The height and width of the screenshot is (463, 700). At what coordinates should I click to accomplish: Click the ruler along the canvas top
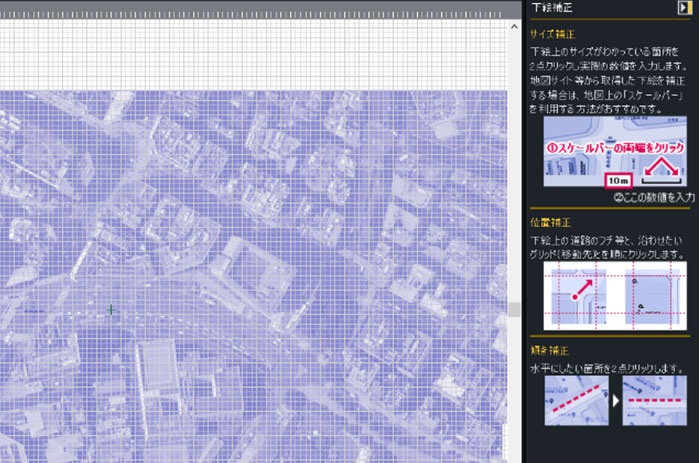(x=250, y=5)
